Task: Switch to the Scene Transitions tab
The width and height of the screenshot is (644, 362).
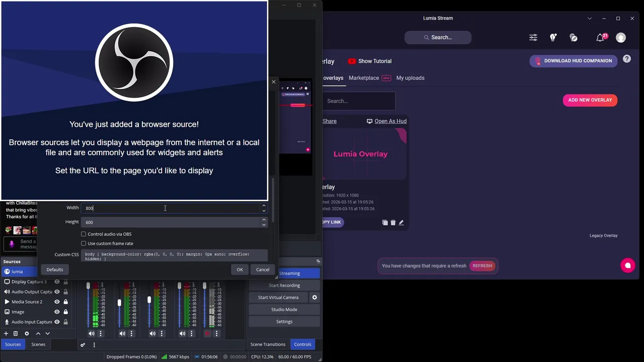Action: click(268, 344)
